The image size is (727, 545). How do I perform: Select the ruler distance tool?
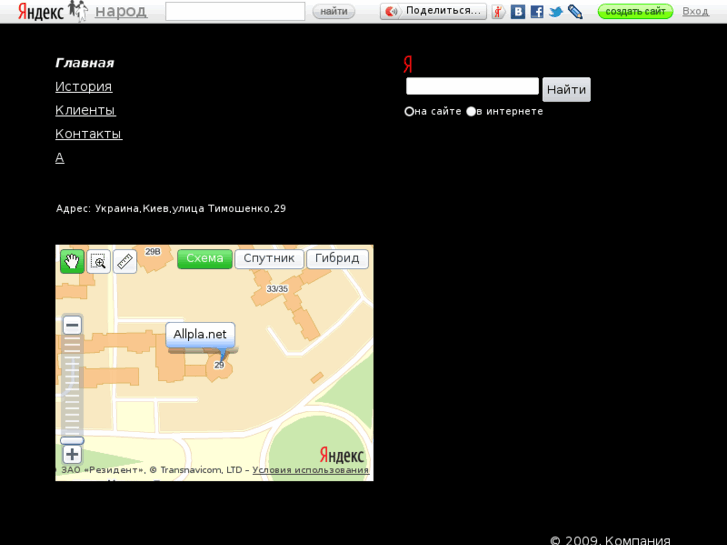point(125,262)
